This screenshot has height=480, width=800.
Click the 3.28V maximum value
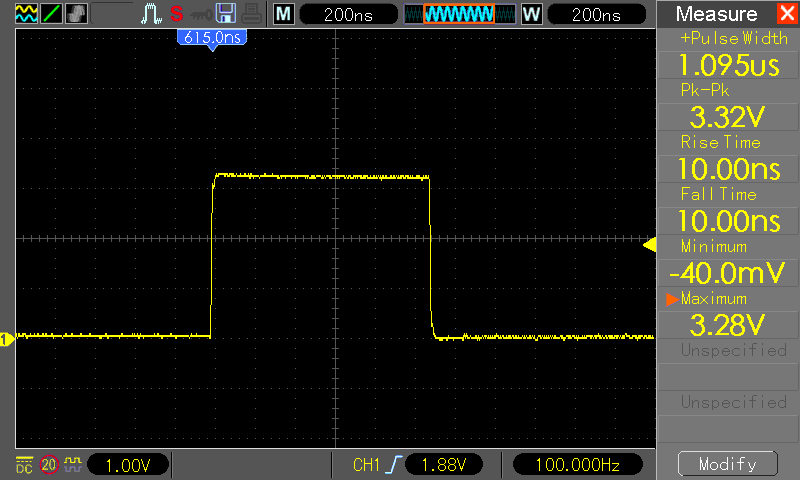[729, 325]
